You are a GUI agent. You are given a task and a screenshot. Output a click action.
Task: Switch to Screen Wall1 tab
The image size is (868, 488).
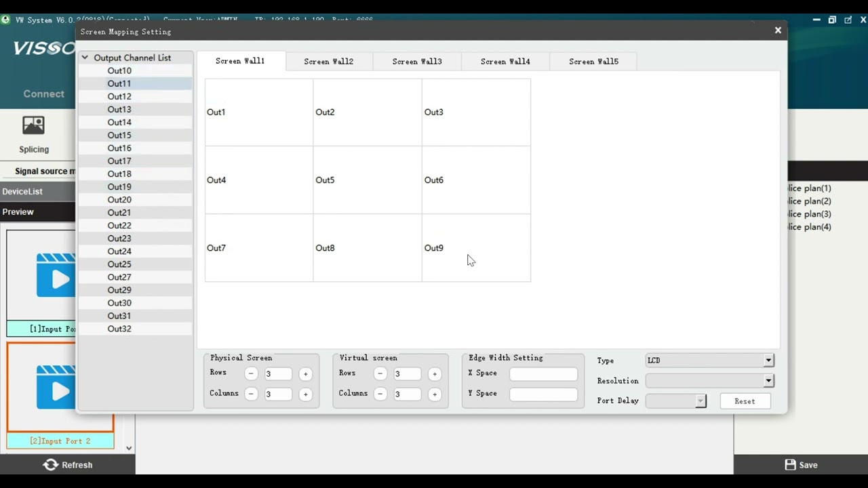click(240, 61)
